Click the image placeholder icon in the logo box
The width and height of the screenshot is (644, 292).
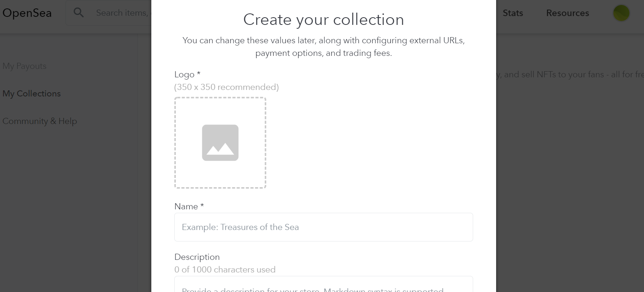220,143
